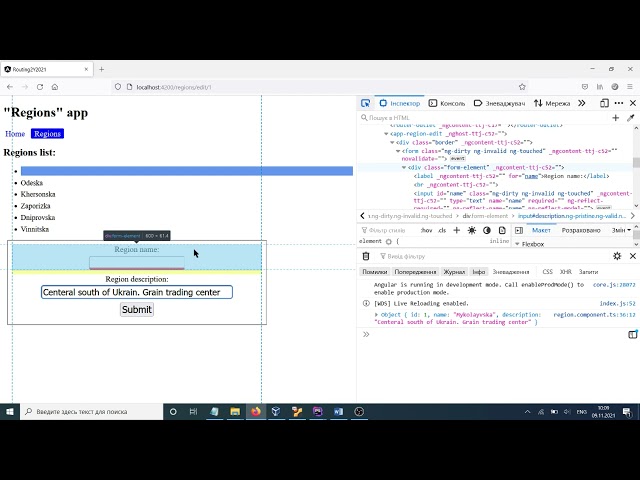Screen dimensions: 640x480
Task: Click the HTML search field
Action: 484,118
